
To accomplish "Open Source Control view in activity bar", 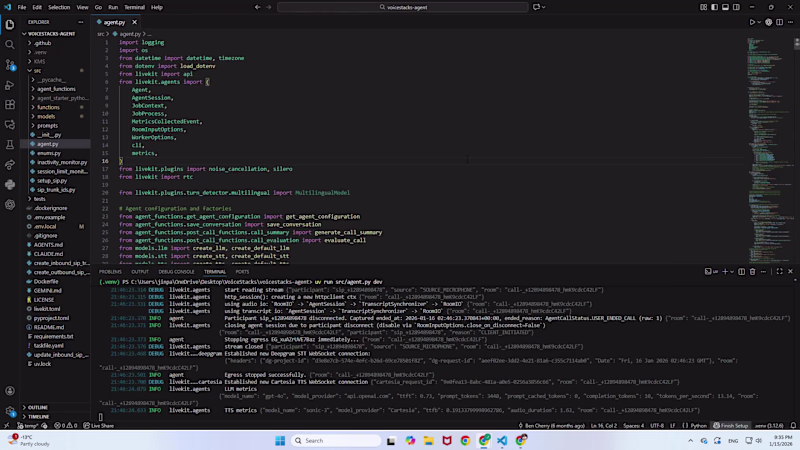I will pos(10,65).
